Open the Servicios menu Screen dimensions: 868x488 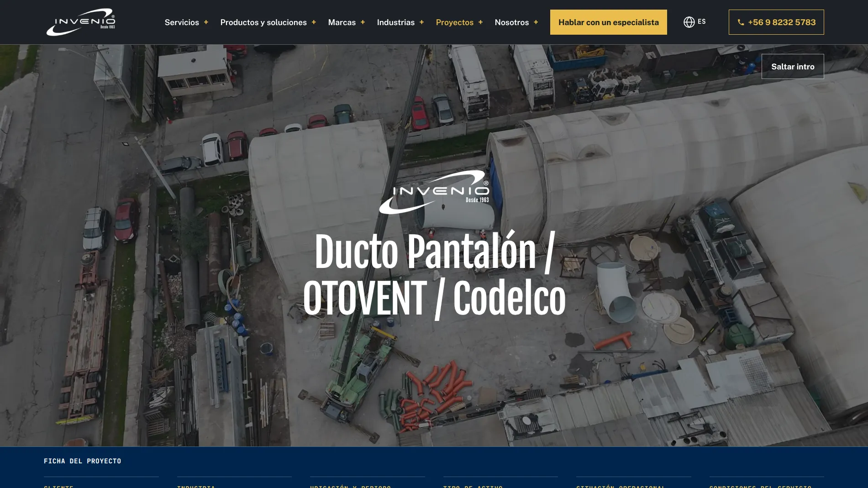182,22
